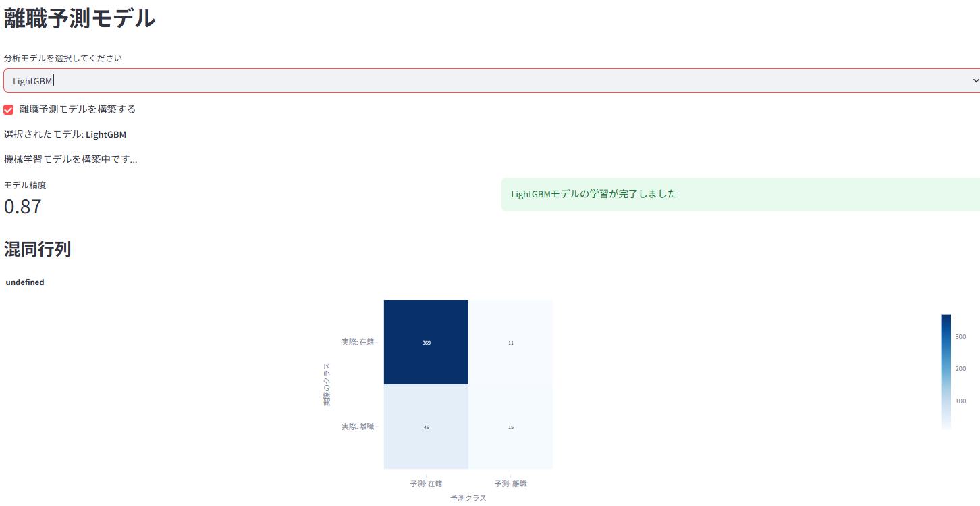The image size is (980, 506).
Task: Click the page title 離職予測モデル
Action: pyautogui.click(x=80, y=18)
